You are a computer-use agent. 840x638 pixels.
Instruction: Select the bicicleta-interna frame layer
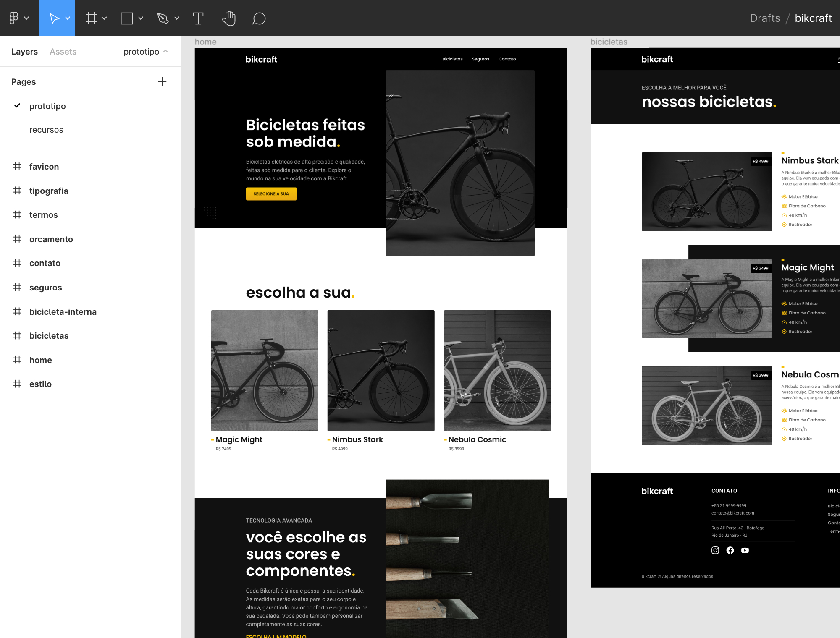point(63,312)
